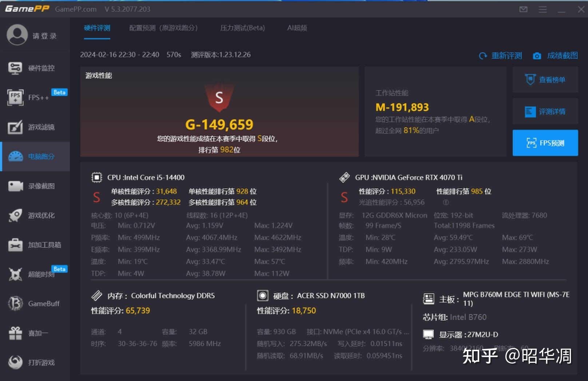Switch to the 压力测试(Beta) tab

tap(243, 28)
